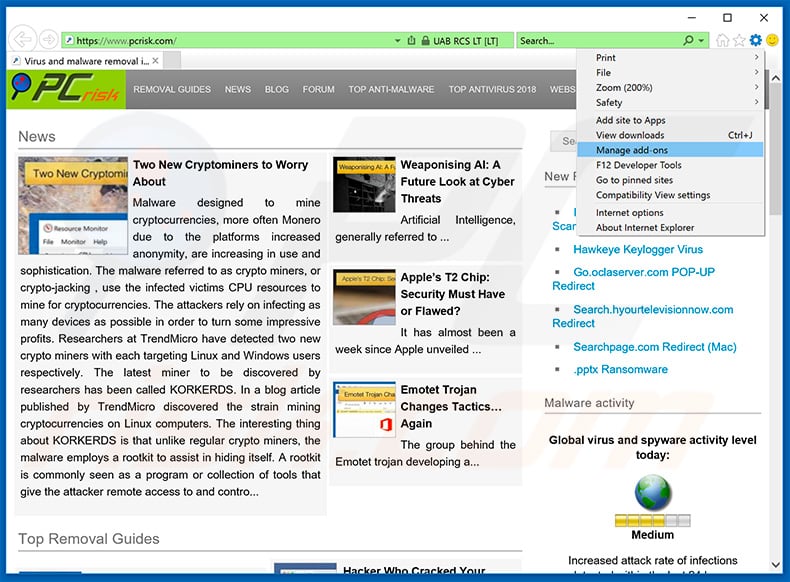Screen dimensions: 790x582
Task: Click the smiley feedback icon
Action: pyautogui.click(x=772, y=40)
